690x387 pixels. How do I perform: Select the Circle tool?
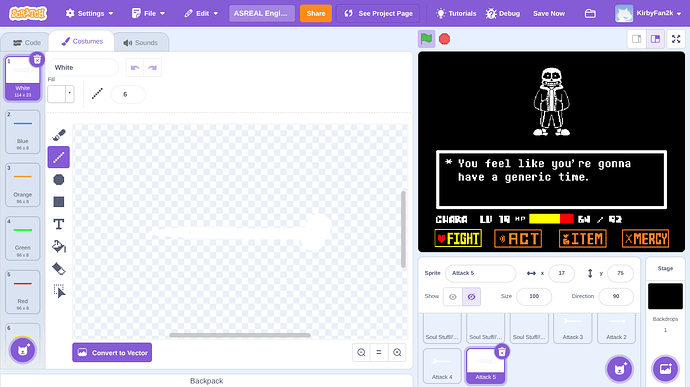click(x=59, y=180)
